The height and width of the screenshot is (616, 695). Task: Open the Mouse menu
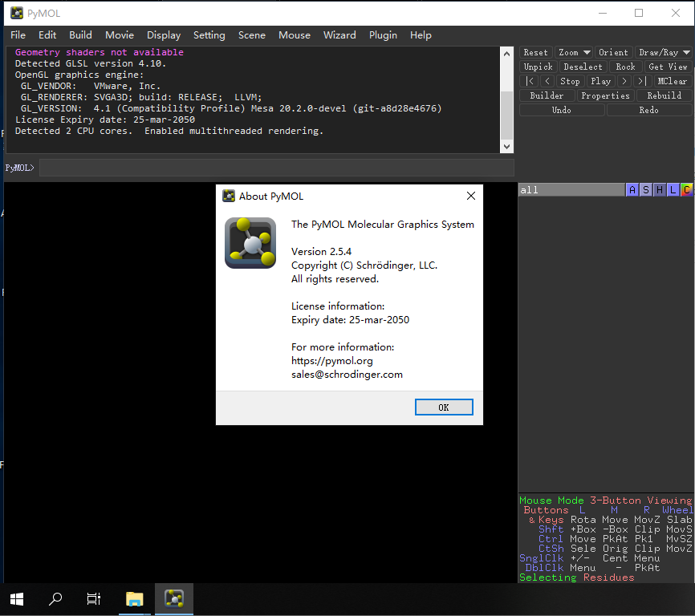295,35
